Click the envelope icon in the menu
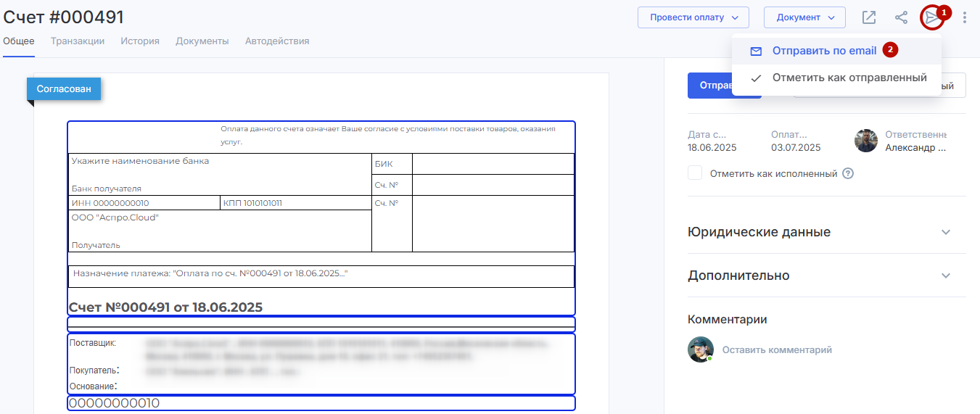980x414 pixels. (756, 51)
